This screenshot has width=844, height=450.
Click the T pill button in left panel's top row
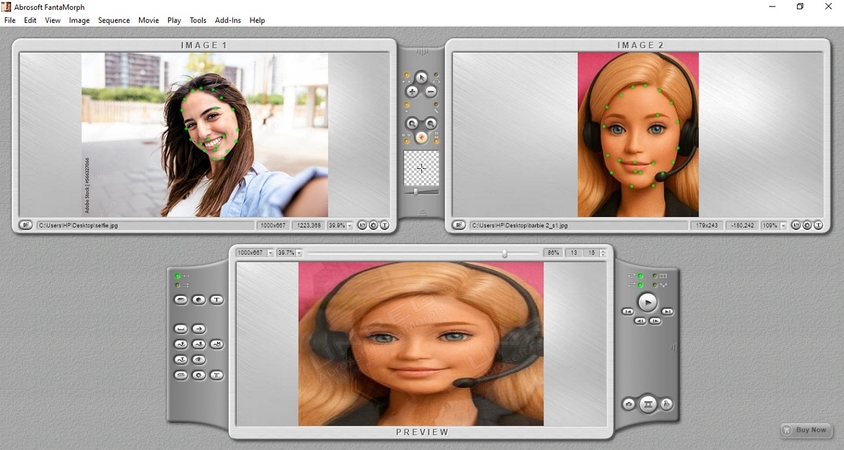216,300
